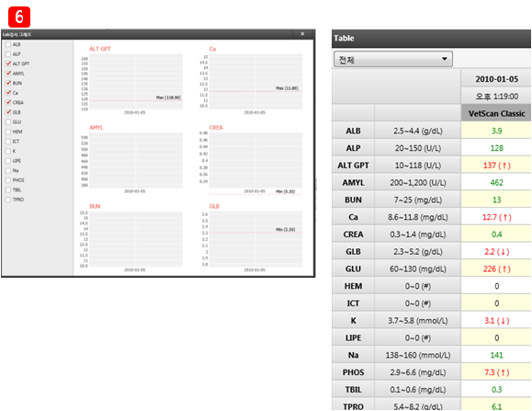The image size is (532, 411).
Task: Select the GLB value 2.2
Action: coord(496,252)
